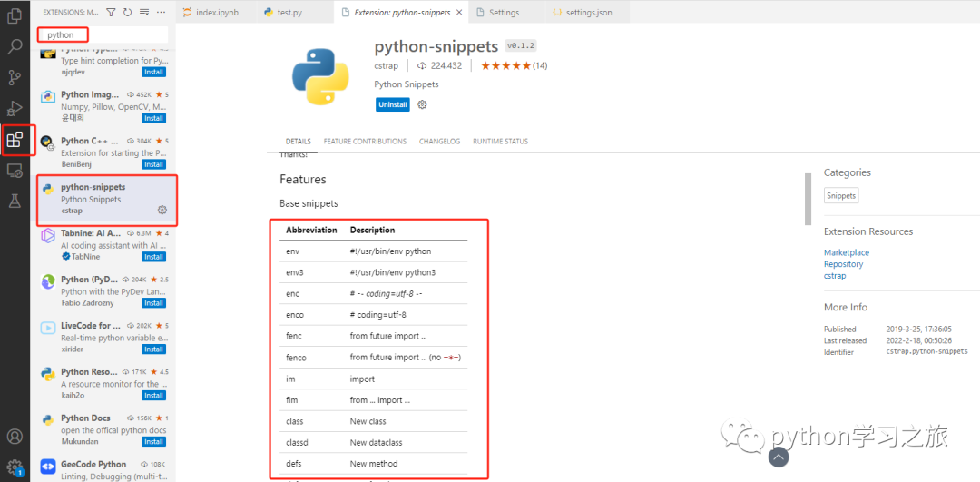980x482 pixels.
Task: Click the scroll-to-top arrow button
Action: coord(778,457)
